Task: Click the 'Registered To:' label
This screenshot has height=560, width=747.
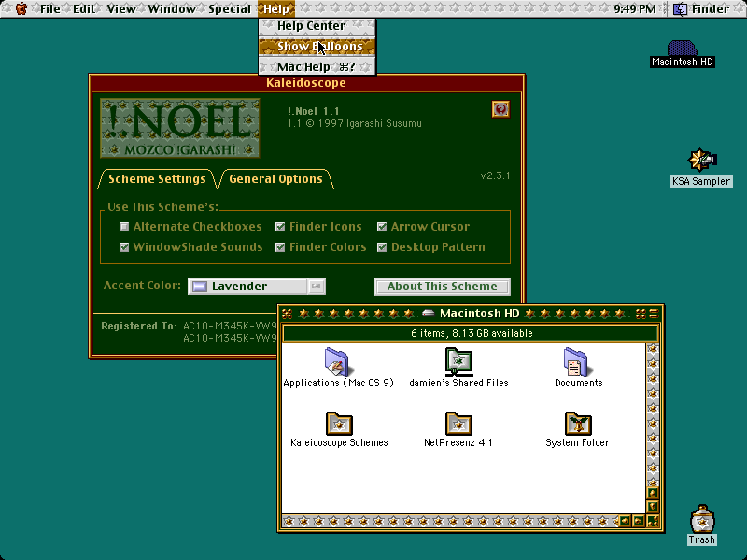Action: pos(138,326)
